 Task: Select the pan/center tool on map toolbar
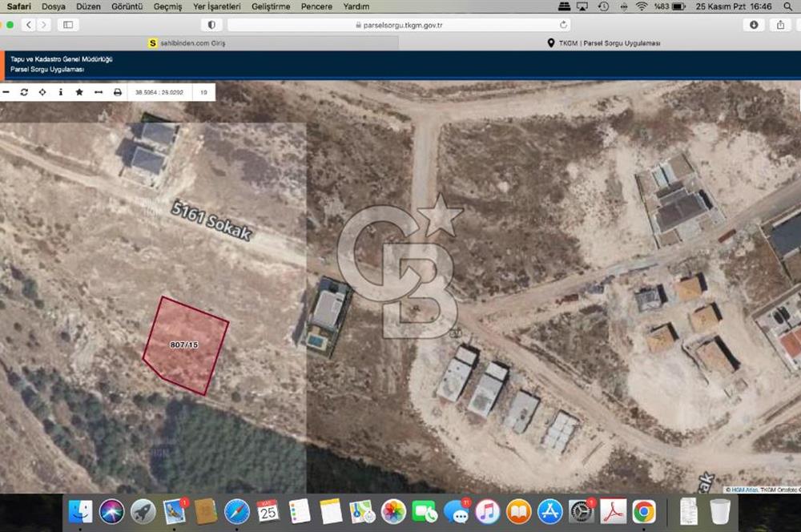point(42,92)
